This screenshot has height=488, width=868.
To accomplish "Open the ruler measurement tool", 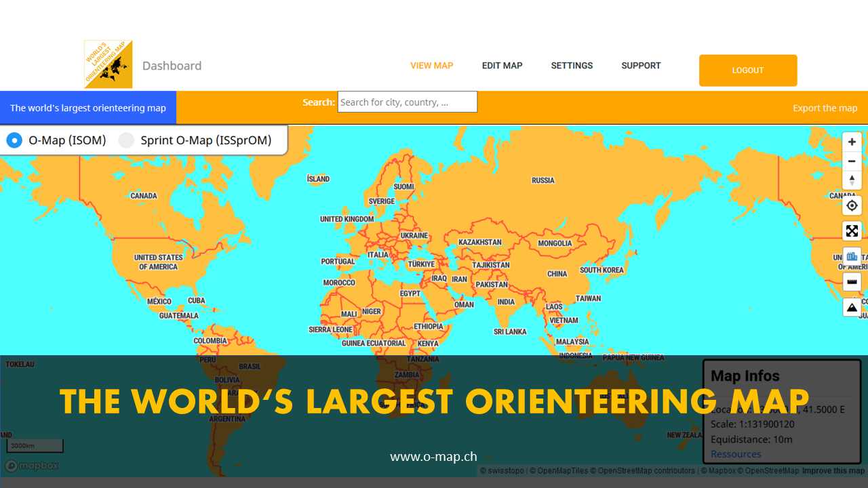I will [852, 282].
